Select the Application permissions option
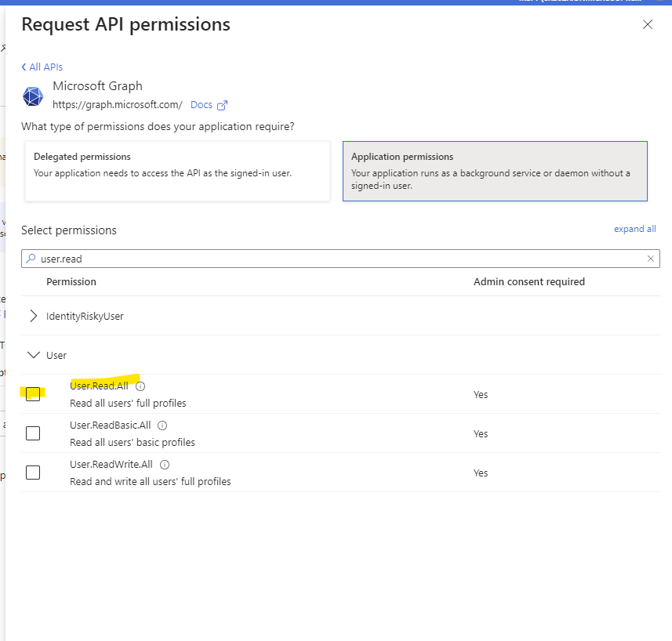672x641 pixels. (494, 171)
